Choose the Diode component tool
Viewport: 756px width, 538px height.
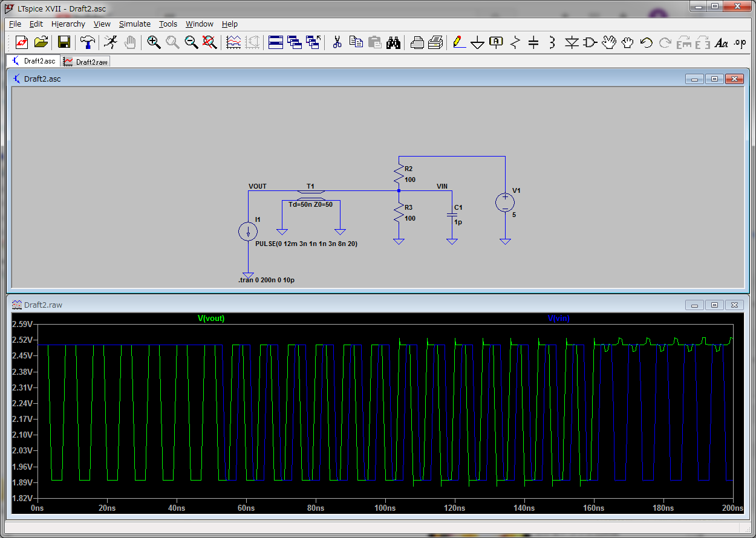click(572, 42)
